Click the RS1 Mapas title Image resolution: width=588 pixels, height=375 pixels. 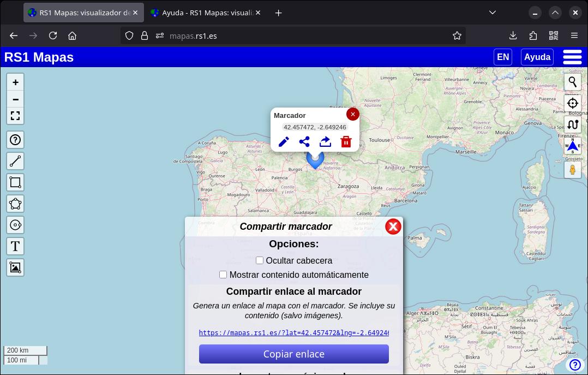39,57
